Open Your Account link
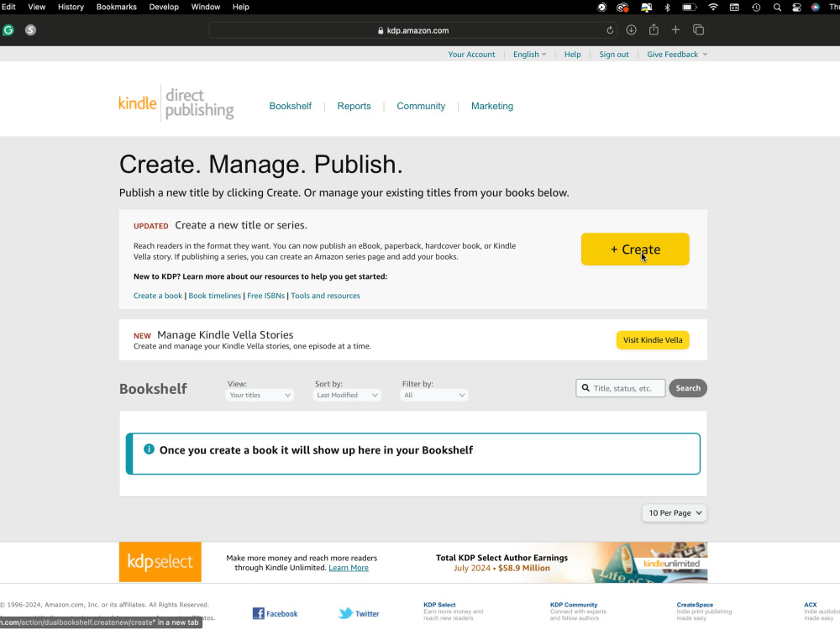Viewport: 840px width, 630px height. pos(471,54)
